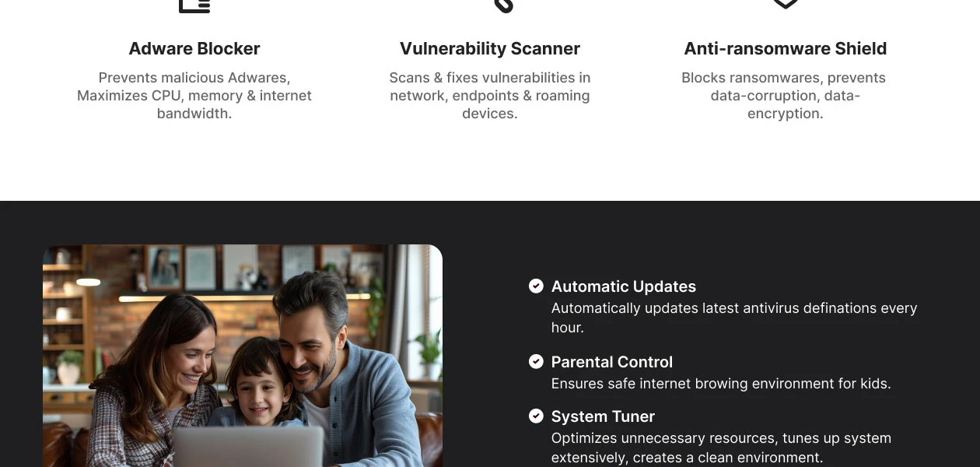The image size is (980, 467).
Task: Select the Vulnerability Scanner heading
Action: click(x=490, y=48)
